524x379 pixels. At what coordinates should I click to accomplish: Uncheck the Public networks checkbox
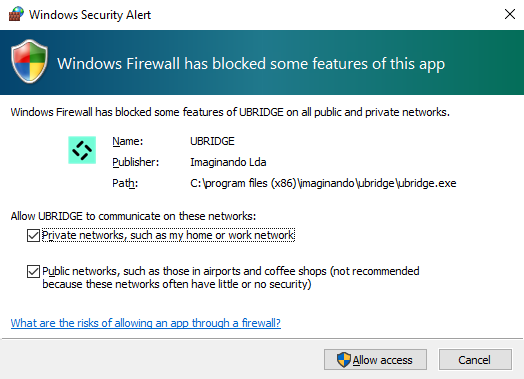(33, 271)
